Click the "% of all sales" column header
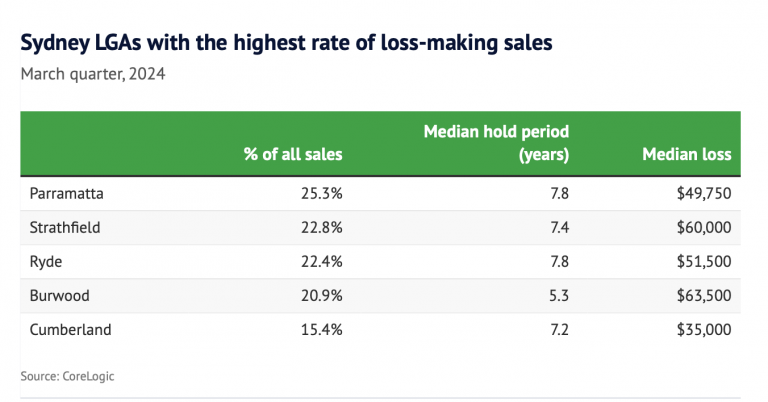Viewport: 768px width, 402px height. tap(292, 155)
